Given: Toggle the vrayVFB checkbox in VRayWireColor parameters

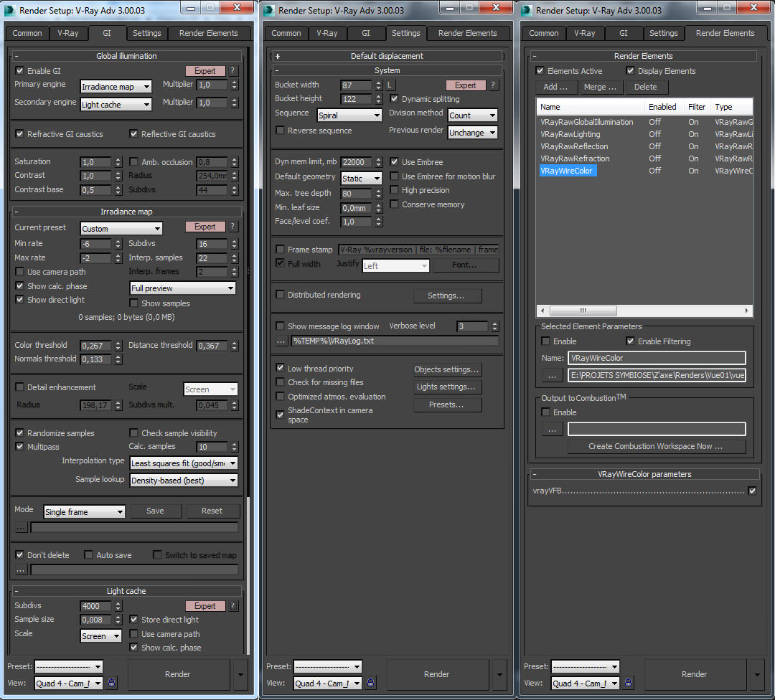Looking at the screenshot, I should [x=752, y=491].
